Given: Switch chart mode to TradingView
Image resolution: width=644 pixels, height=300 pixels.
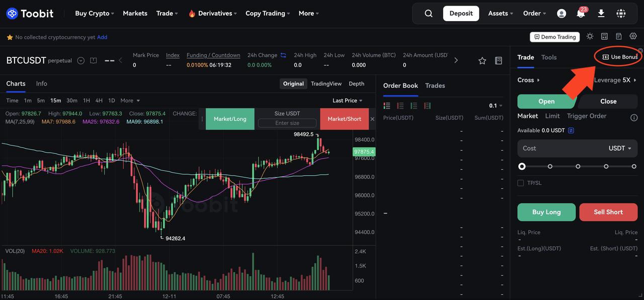Looking at the screenshot, I should [326, 84].
